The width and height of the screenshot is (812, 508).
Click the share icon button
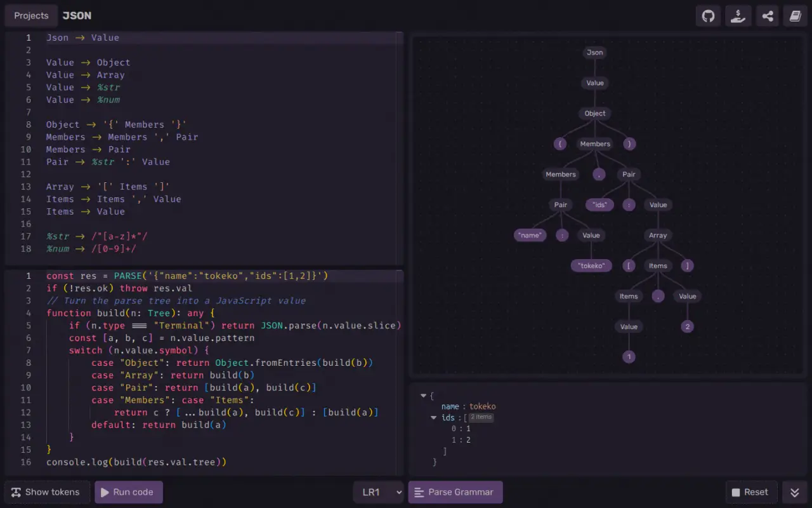pyautogui.click(x=767, y=16)
